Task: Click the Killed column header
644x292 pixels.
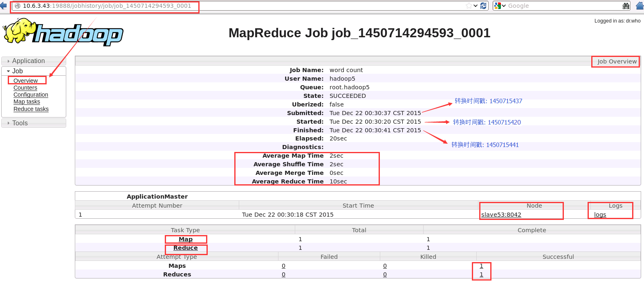Action: 429,257
